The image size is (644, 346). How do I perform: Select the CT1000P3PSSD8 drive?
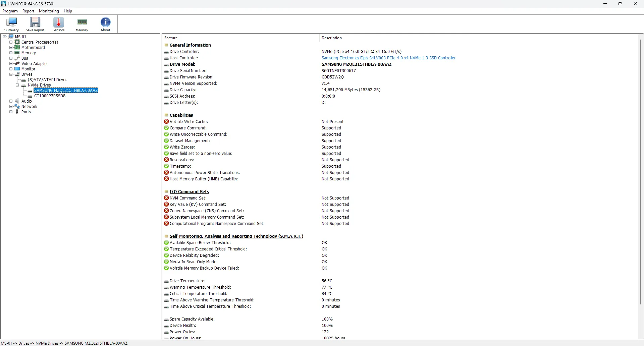coord(50,96)
